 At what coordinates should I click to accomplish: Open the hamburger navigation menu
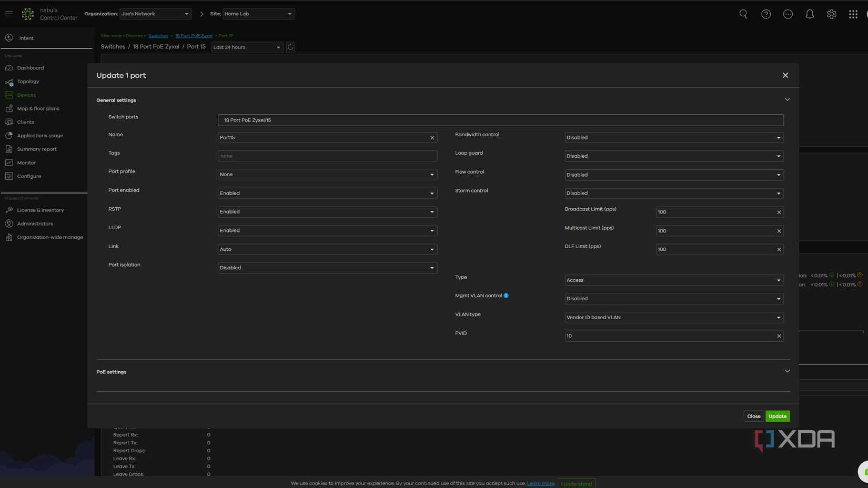click(x=9, y=14)
